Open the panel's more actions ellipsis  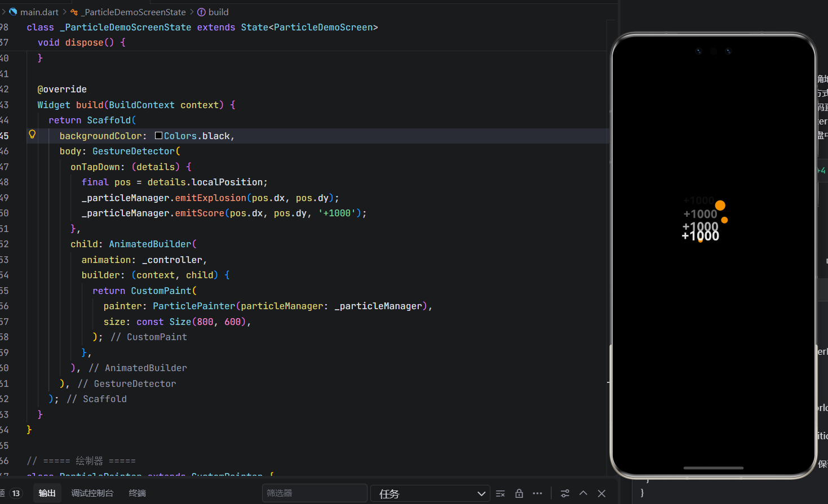tap(538, 493)
